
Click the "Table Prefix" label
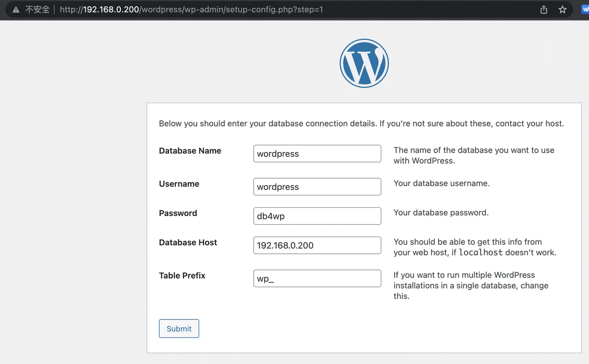point(182,276)
